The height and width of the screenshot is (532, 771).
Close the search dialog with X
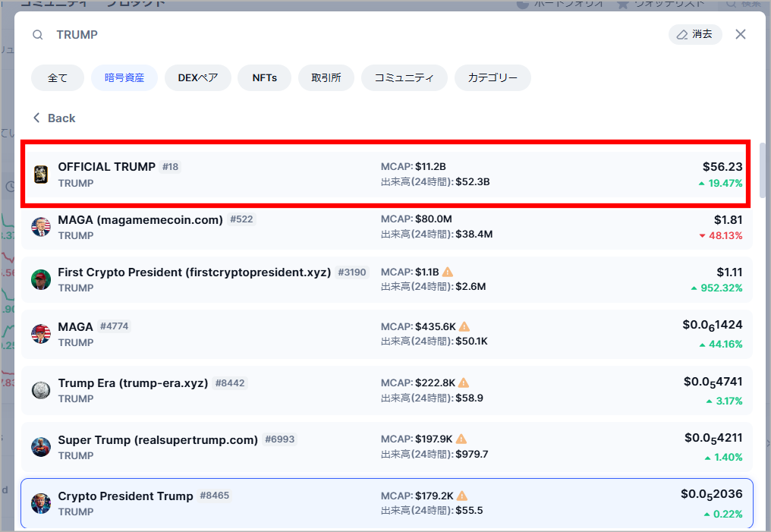(x=741, y=34)
